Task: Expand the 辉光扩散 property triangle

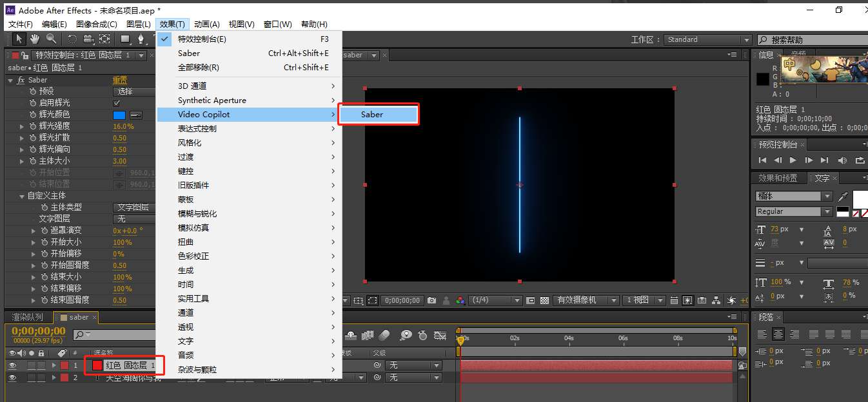Action: click(23, 138)
